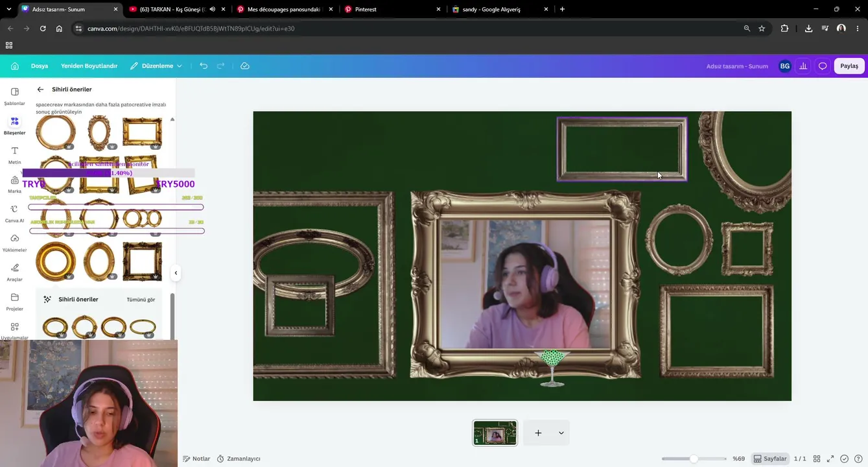Open the Chrome extensions puzzle icon
The height and width of the screenshot is (467, 868).
(x=784, y=29)
